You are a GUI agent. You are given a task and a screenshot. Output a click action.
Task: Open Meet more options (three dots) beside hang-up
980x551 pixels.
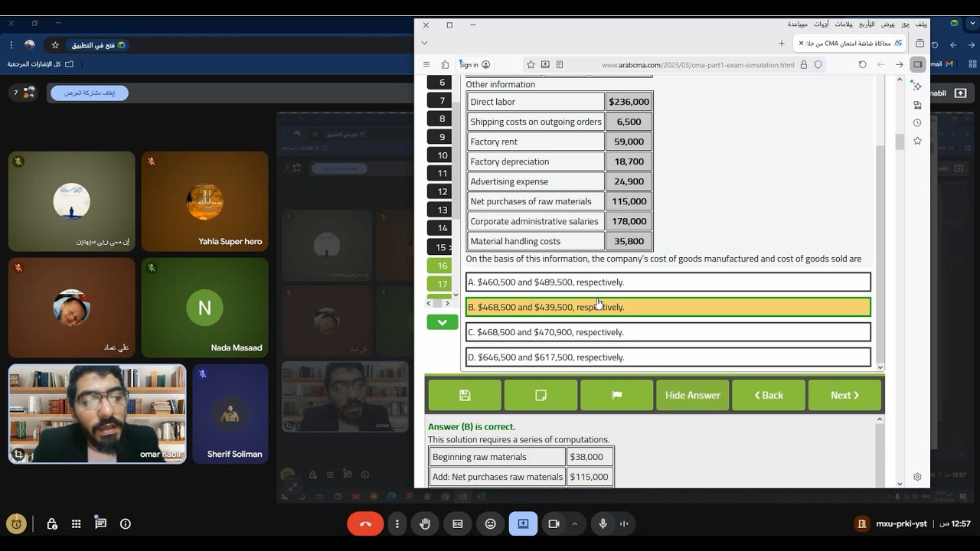[397, 523]
